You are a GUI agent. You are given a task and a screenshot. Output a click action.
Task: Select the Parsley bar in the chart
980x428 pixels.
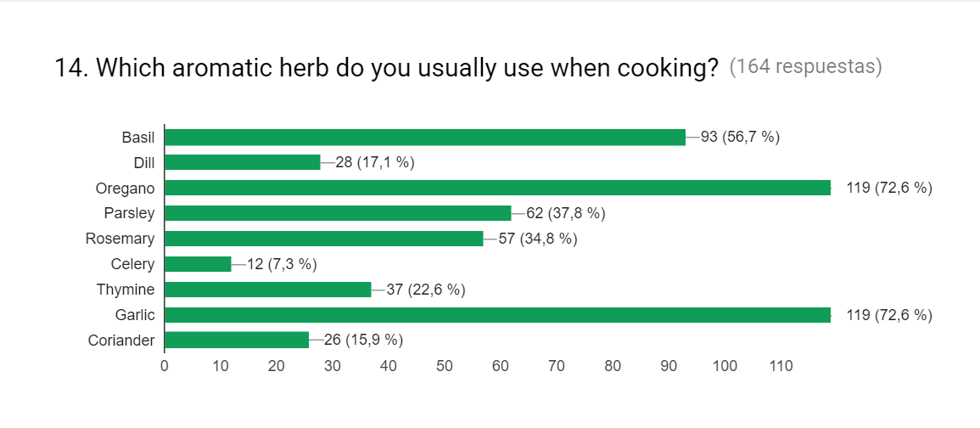[x=338, y=213]
